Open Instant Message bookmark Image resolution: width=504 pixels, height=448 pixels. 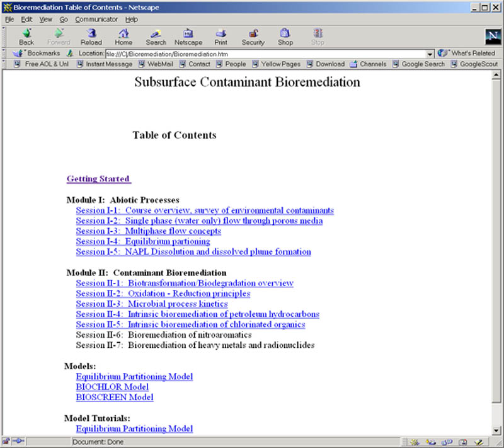(105, 64)
